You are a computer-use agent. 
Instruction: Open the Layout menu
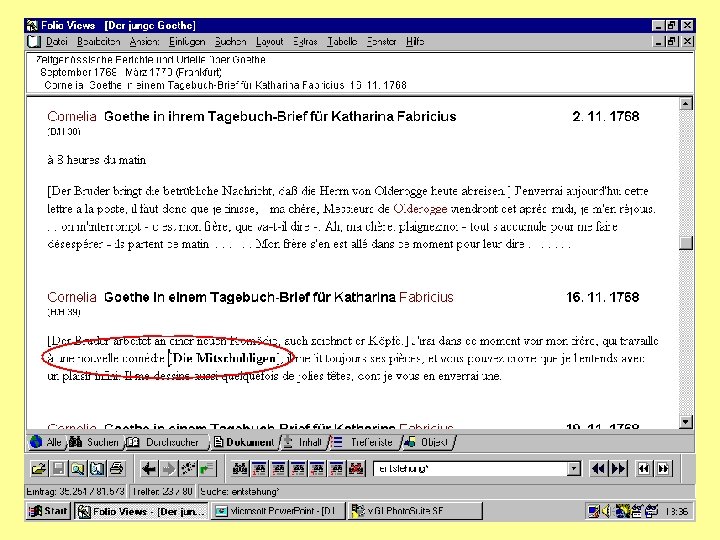point(270,42)
